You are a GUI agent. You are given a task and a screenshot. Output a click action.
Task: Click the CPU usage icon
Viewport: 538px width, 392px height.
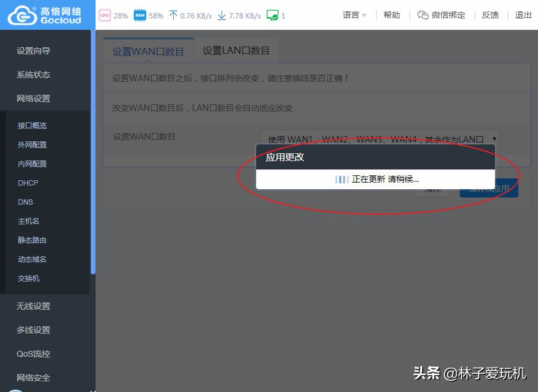point(104,16)
